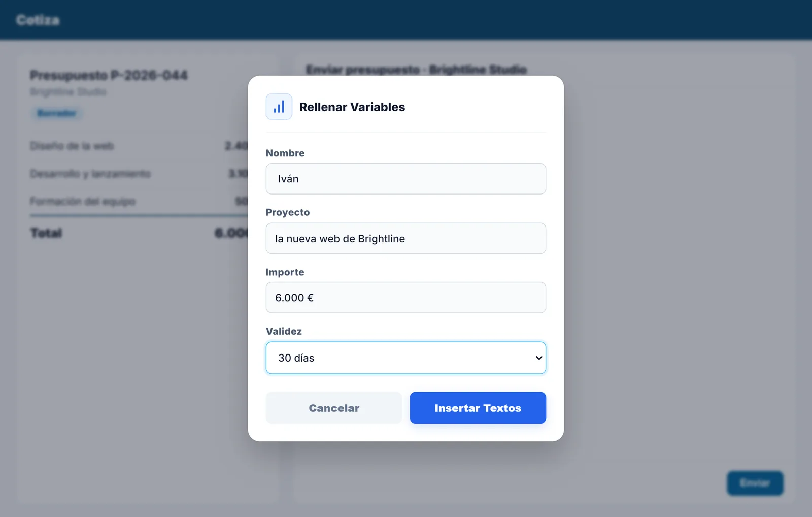Click the Presupuesto P-2026-044 heading behind dialog

tap(109, 75)
